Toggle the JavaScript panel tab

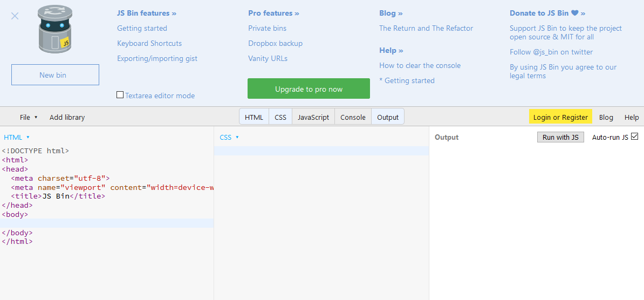(x=313, y=117)
